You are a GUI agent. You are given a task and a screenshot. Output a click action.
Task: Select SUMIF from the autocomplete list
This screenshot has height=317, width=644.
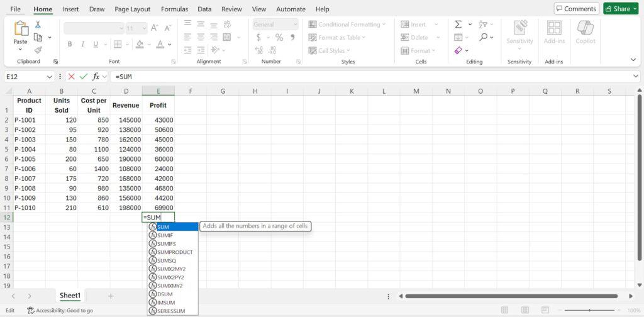(x=172, y=235)
